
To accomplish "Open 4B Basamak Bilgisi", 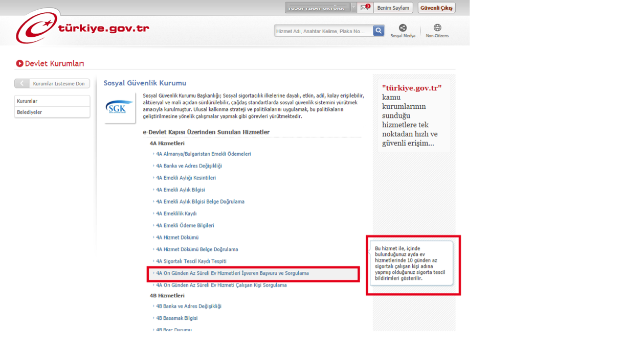I will coord(176,318).
